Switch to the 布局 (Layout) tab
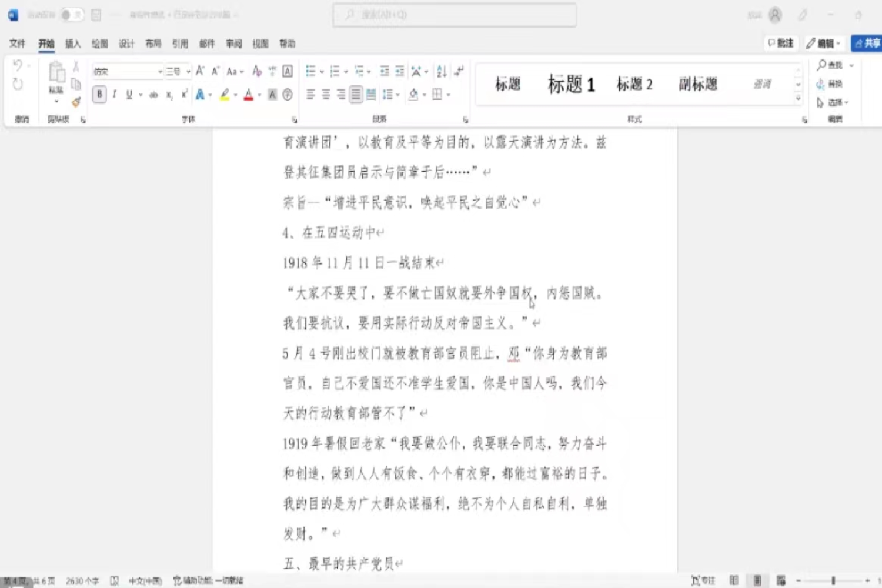Viewport: 882px width, 588px height. tap(153, 44)
